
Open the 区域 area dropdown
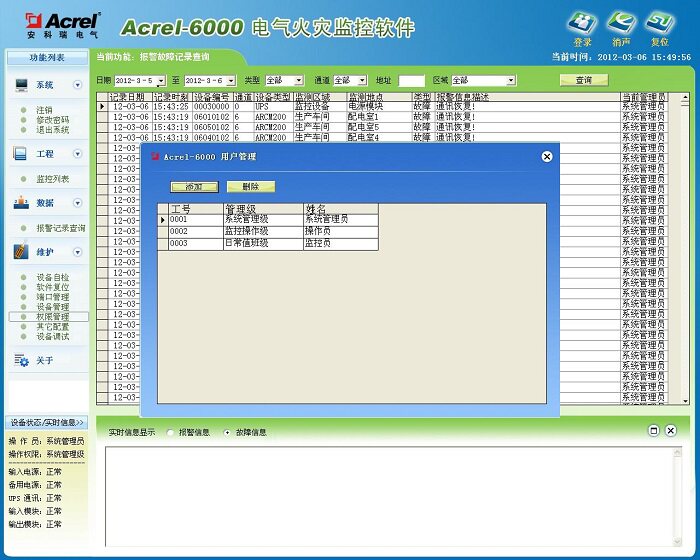pyautogui.click(x=511, y=80)
